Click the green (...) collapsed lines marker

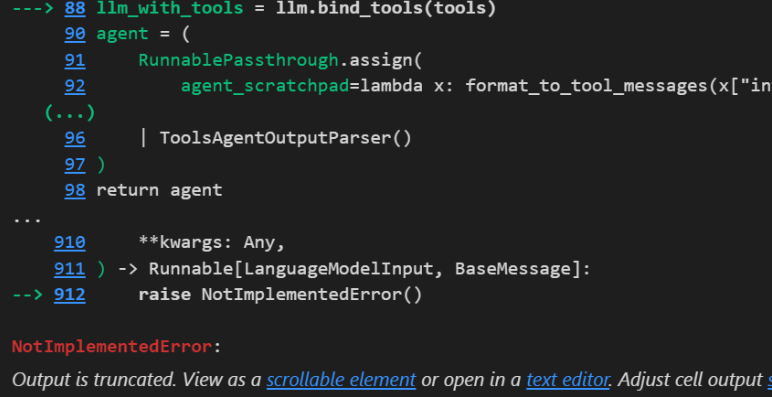(69, 113)
